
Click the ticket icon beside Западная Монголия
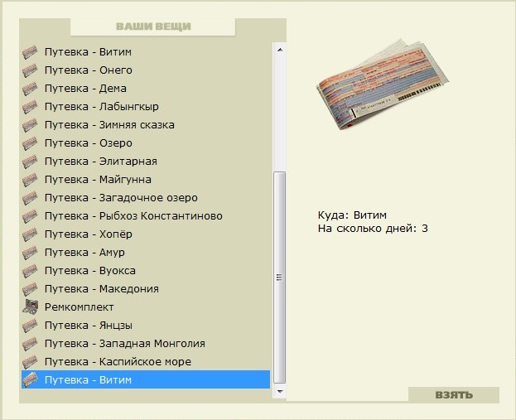click(x=30, y=344)
